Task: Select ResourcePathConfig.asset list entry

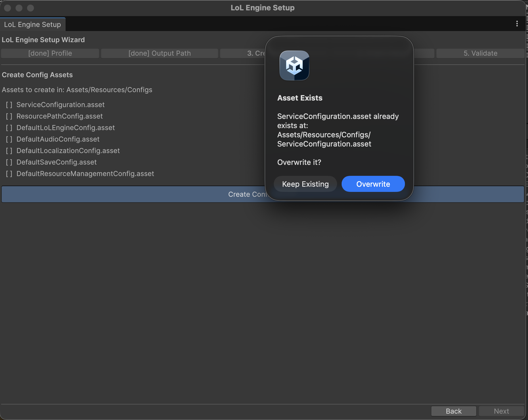Action: pos(54,116)
